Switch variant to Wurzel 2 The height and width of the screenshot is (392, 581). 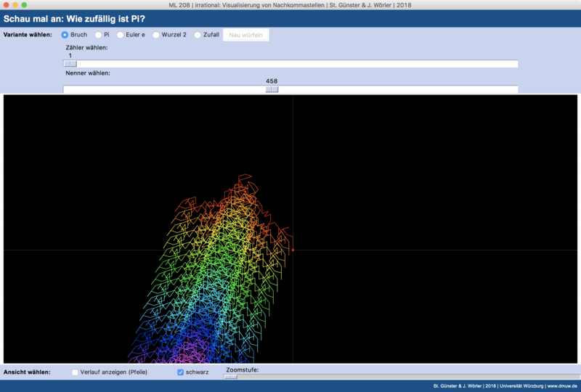point(155,35)
